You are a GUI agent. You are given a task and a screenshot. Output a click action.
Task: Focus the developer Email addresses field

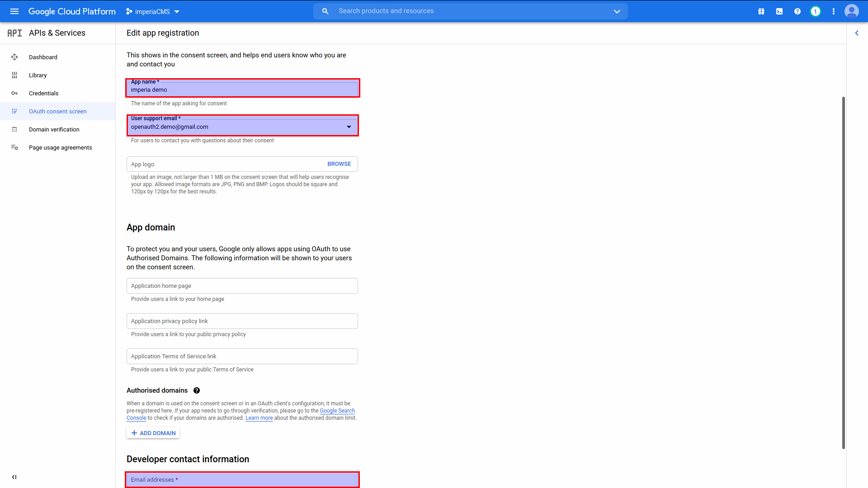point(242,479)
